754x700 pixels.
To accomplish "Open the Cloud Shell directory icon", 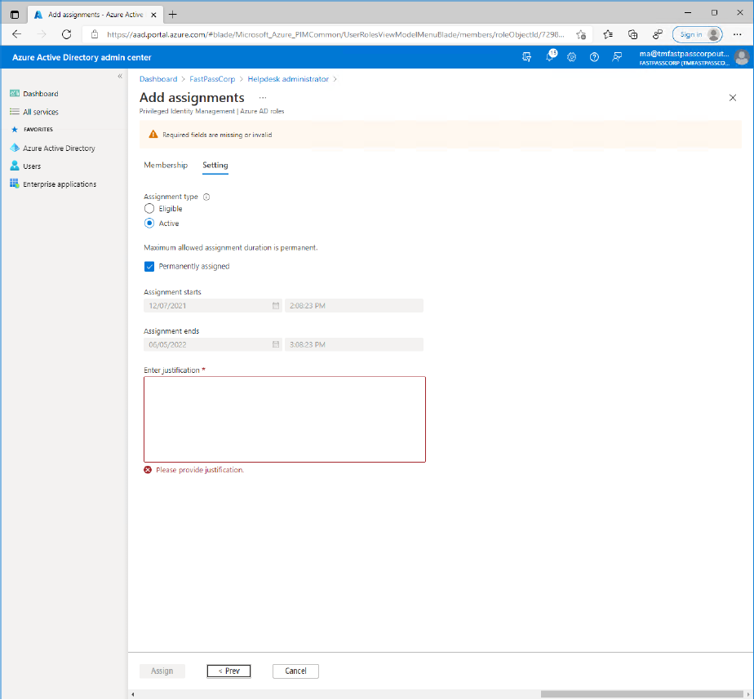I will tap(526, 57).
